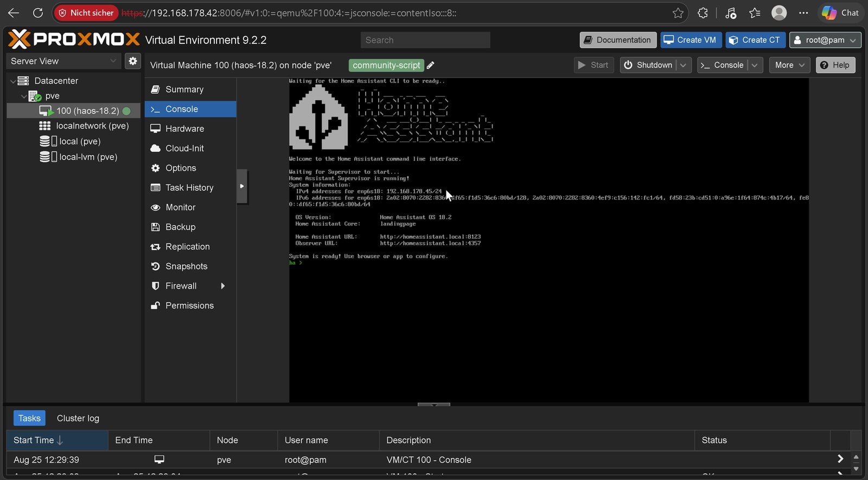The width and height of the screenshot is (868, 480).
Task: Click the Console toolbar button
Action: pyautogui.click(x=722, y=65)
